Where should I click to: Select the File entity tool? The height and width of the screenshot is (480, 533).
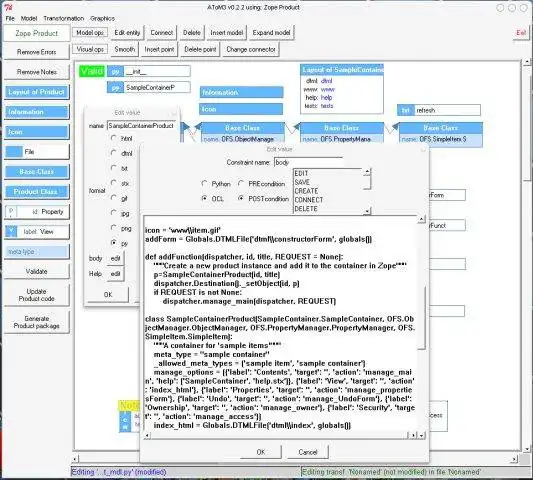pyautogui.click(x=36, y=152)
